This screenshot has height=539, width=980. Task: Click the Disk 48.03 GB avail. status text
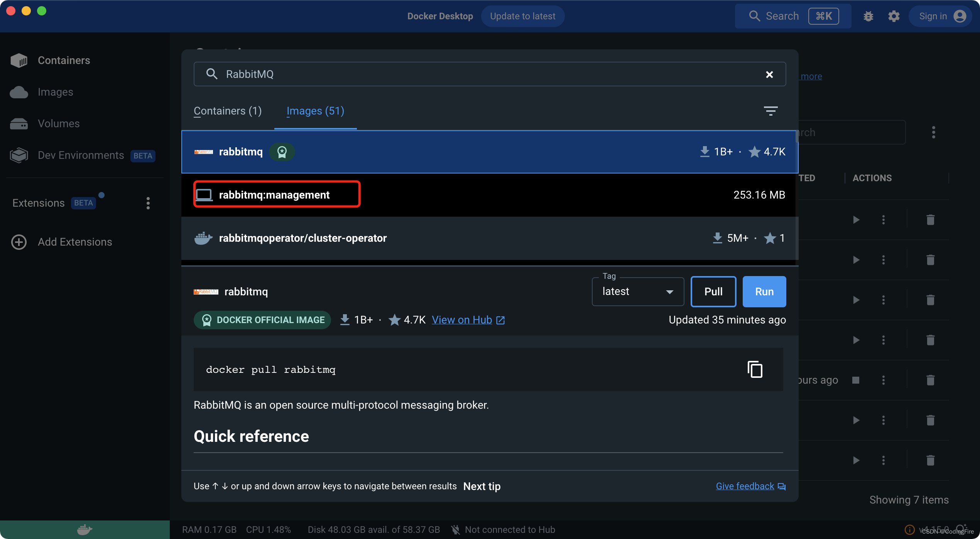(x=373, y=530)
